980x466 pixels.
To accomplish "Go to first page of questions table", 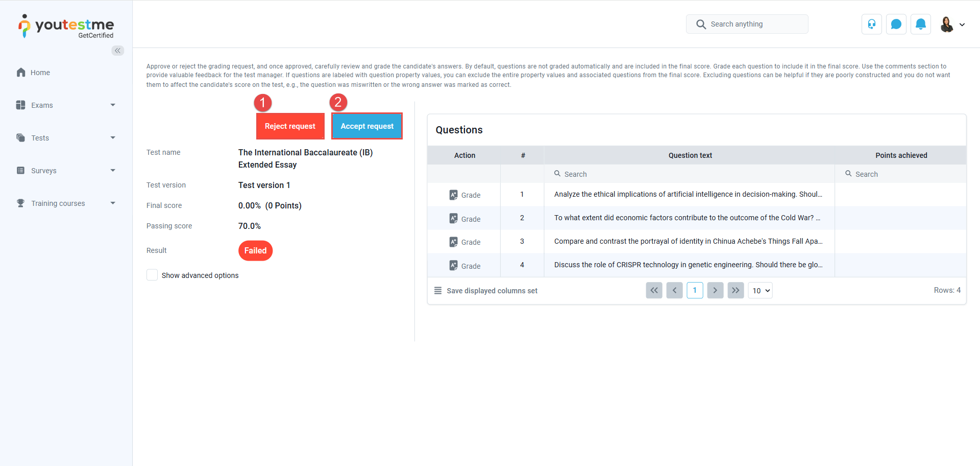I will (654, 290).
